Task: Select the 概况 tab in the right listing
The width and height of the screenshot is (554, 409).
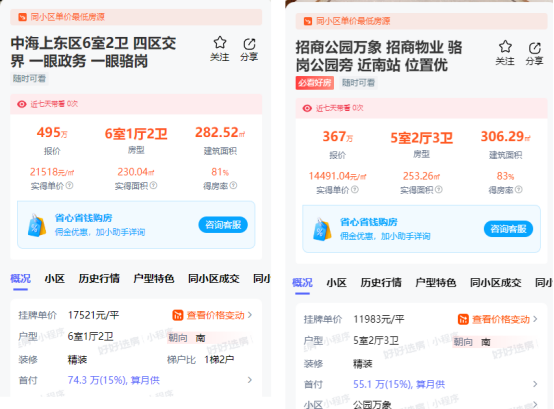Action: [x=302, y=283]
